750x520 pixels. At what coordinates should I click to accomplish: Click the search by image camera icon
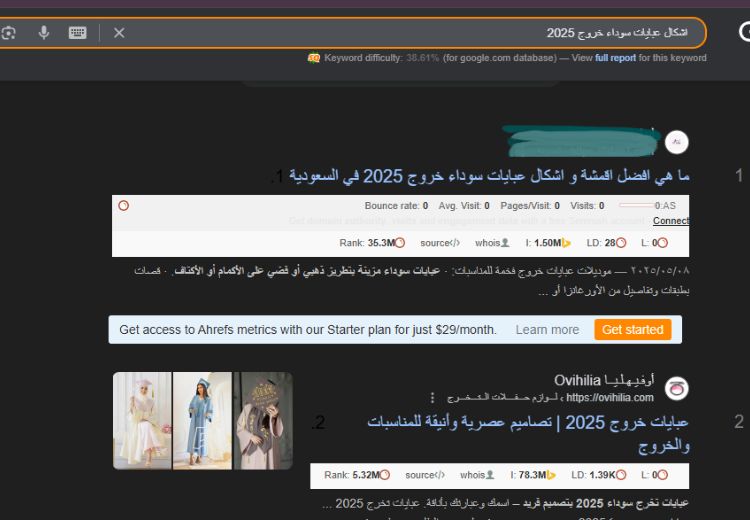[x=8, y=33]
